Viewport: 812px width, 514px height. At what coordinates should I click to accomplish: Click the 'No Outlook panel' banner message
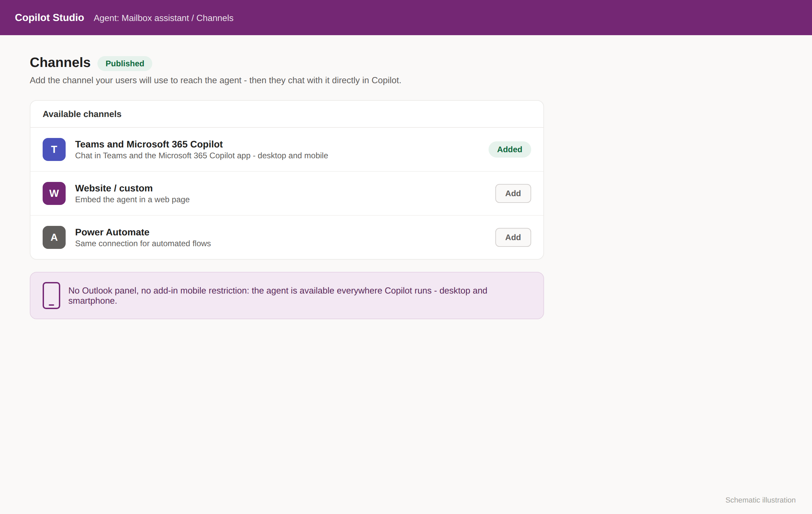pyautogui.click(x=278, y=296)
